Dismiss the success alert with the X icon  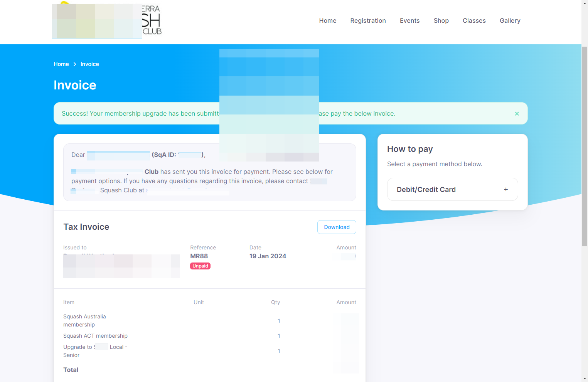tap(517, 114)
